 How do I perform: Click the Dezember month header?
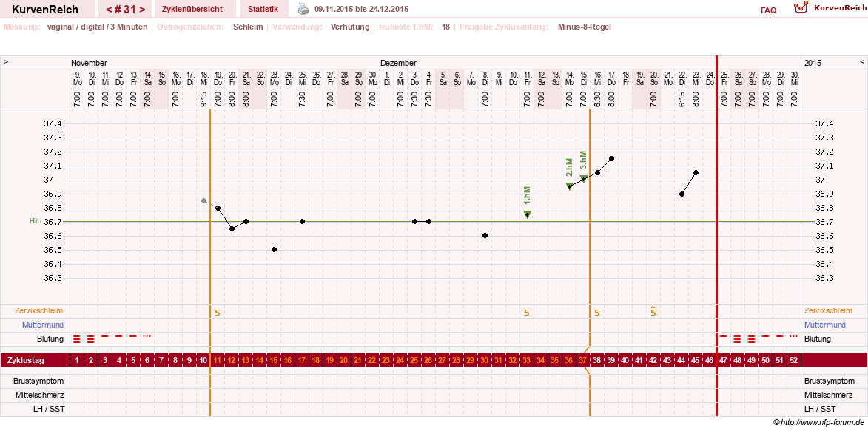coord(399,63)
